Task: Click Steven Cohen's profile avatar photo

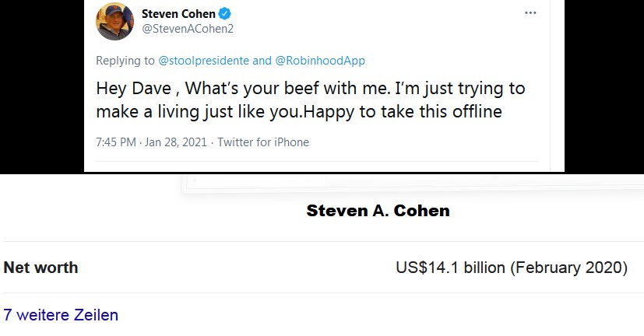Action: (x=114, y=21)
